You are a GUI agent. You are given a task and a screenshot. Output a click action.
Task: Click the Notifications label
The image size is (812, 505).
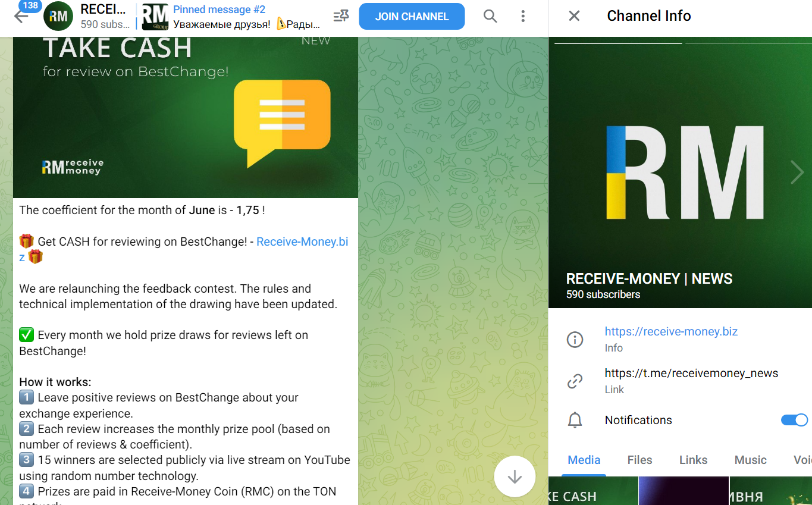tap(638, 420)
